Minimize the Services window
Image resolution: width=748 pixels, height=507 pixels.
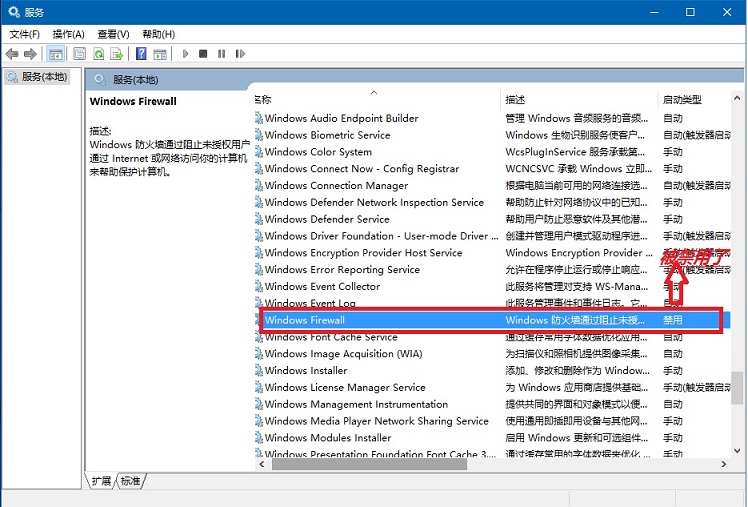click(654, 12)
